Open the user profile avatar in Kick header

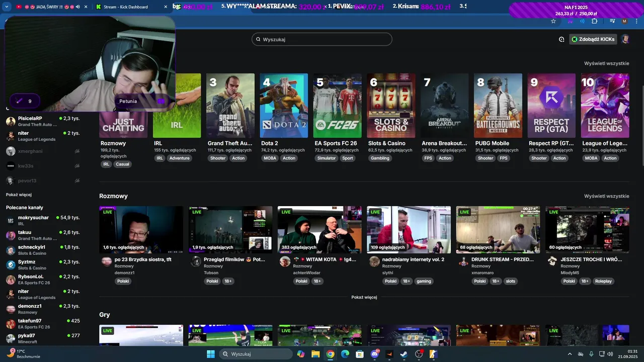(625, 39)
